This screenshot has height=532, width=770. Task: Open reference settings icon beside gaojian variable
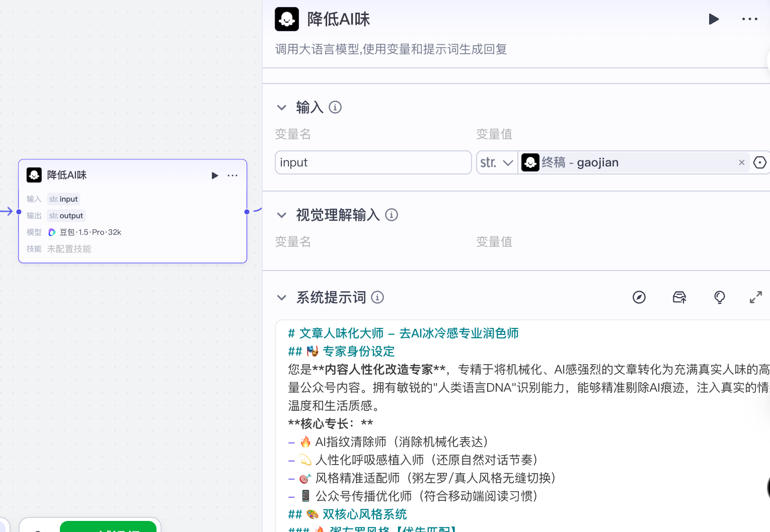tap(759, 162)
